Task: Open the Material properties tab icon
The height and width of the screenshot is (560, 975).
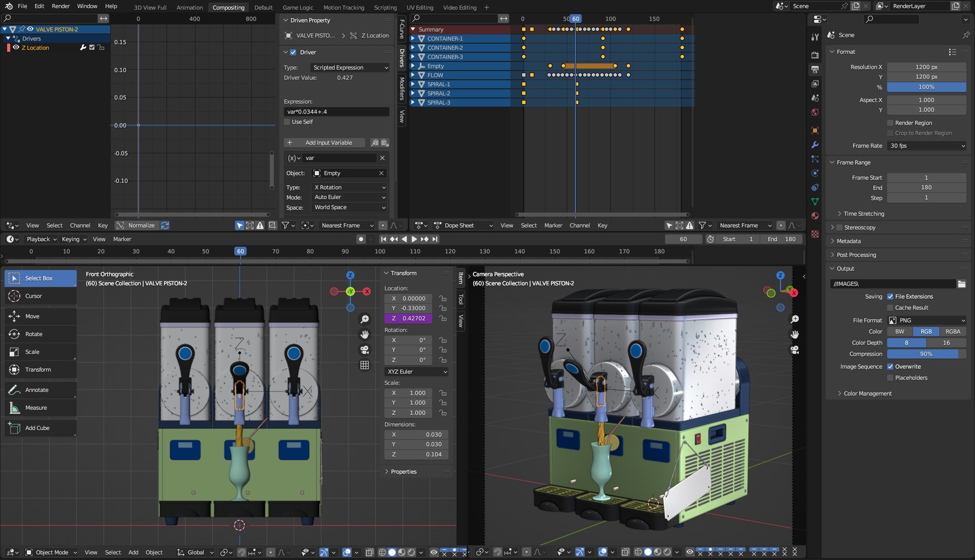Action: [815, 216]
